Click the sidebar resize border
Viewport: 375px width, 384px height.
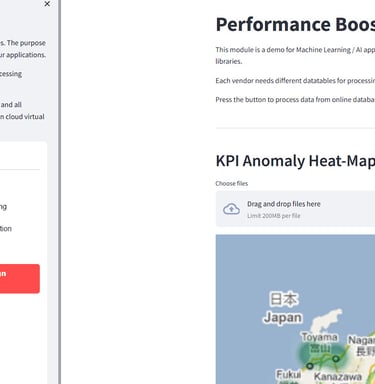point(59,192)
